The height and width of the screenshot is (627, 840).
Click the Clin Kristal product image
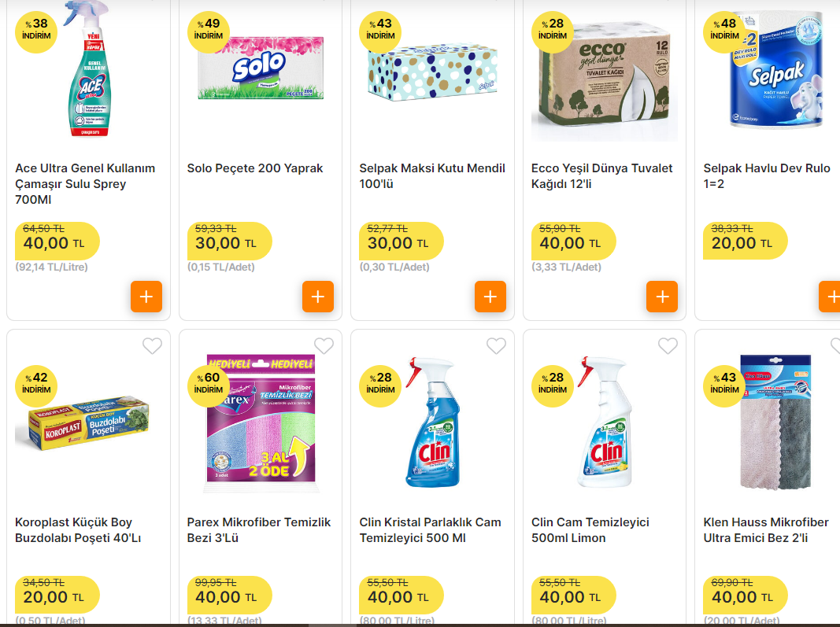tap(431, 425)
